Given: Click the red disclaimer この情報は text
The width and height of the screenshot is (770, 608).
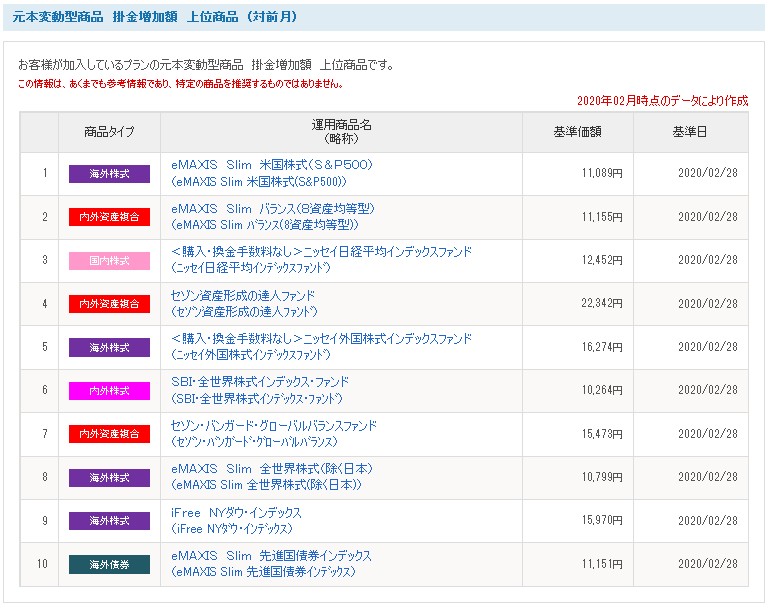Looking at the screenshot, I should pyautogui.click(x=180, y=84).
